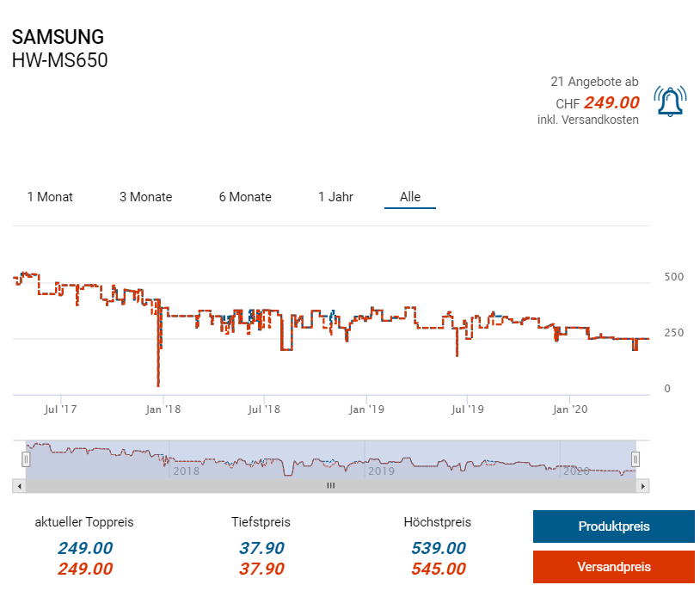This screenshot has width=700, height=591.
Task: Click the navigator's right range handle
Action: [x=636, y=459]
